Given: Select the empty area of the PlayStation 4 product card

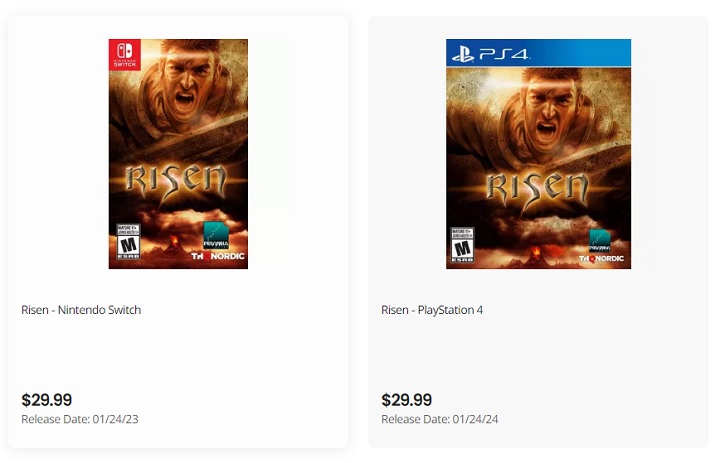Looking at the screenshot, I should coord(540,355).
